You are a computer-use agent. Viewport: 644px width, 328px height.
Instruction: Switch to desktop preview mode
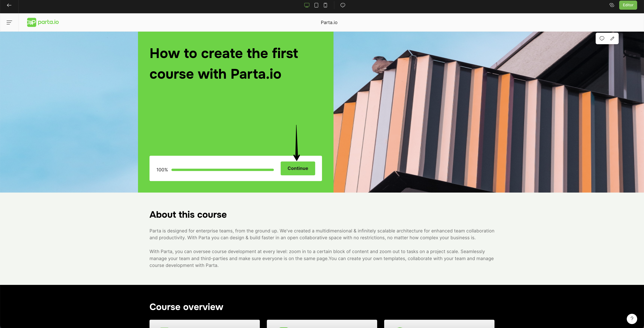[307, 5]
